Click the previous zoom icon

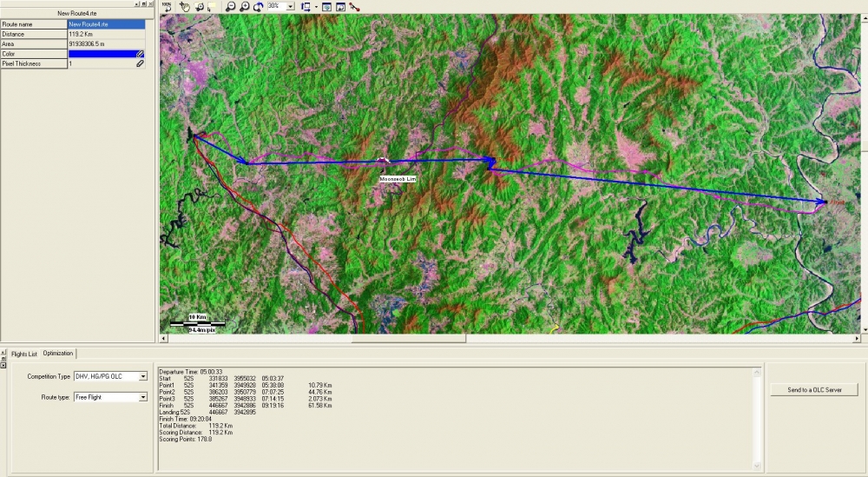point(258,7)
